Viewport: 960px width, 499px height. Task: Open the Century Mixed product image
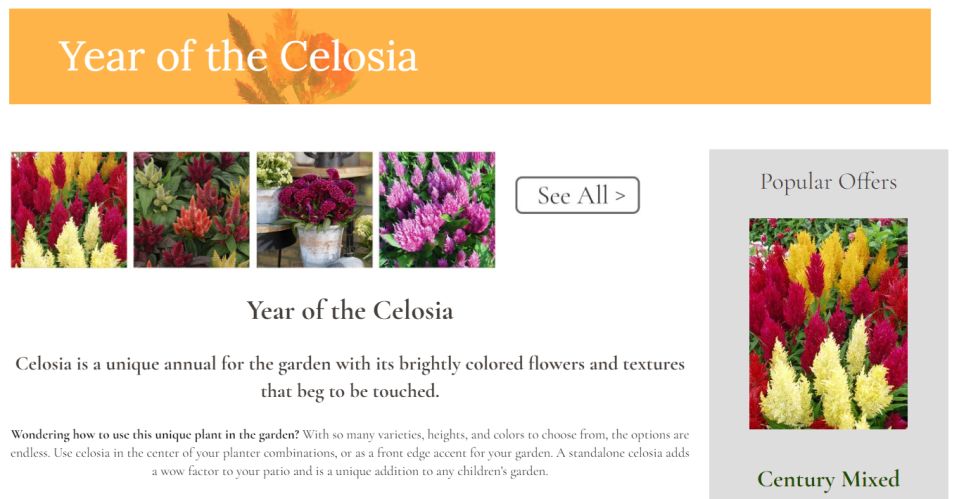(828, 323)
